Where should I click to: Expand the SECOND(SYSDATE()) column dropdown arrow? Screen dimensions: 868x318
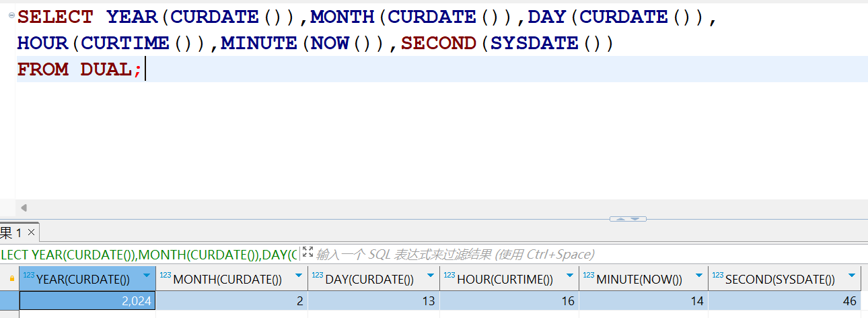click(x=852, y=276)
